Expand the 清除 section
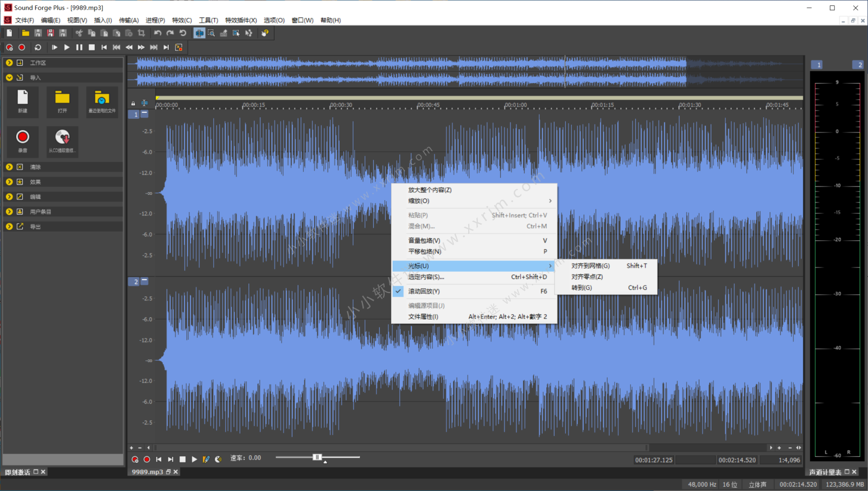868x491 pixels. click(9, 167)
